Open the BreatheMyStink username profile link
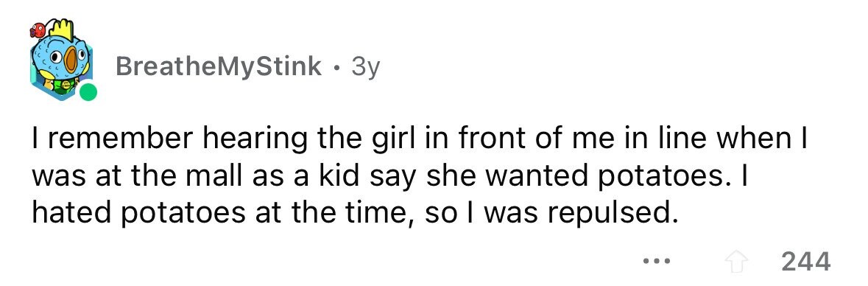Viewport: 868px width, 286px height. click(218, 67)
